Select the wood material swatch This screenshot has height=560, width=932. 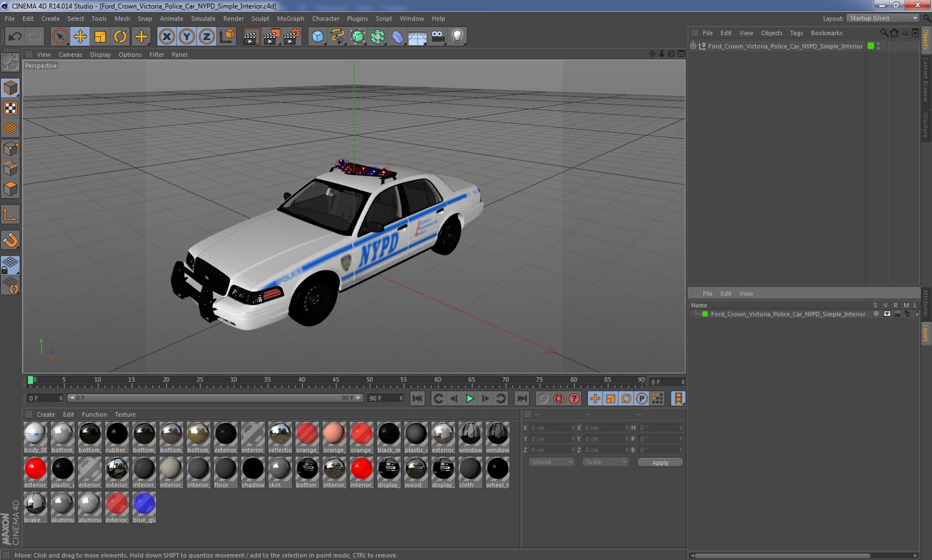coord(416,472)
